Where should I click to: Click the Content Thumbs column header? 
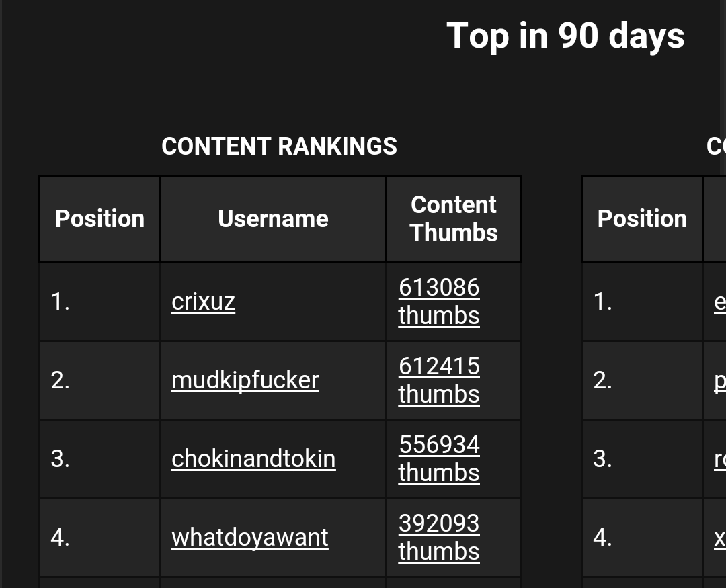click(453, 219)
